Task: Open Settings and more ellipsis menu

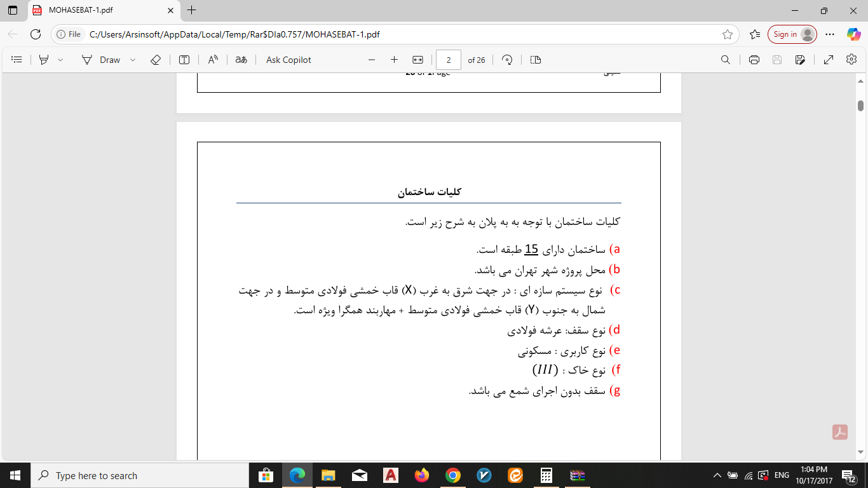Action: click(829, 34)
